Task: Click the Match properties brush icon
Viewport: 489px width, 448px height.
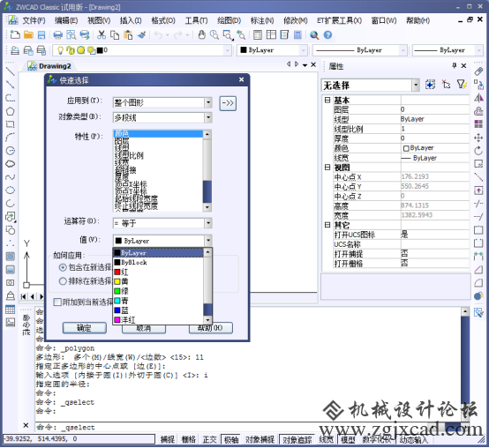Action: point(141,35)
